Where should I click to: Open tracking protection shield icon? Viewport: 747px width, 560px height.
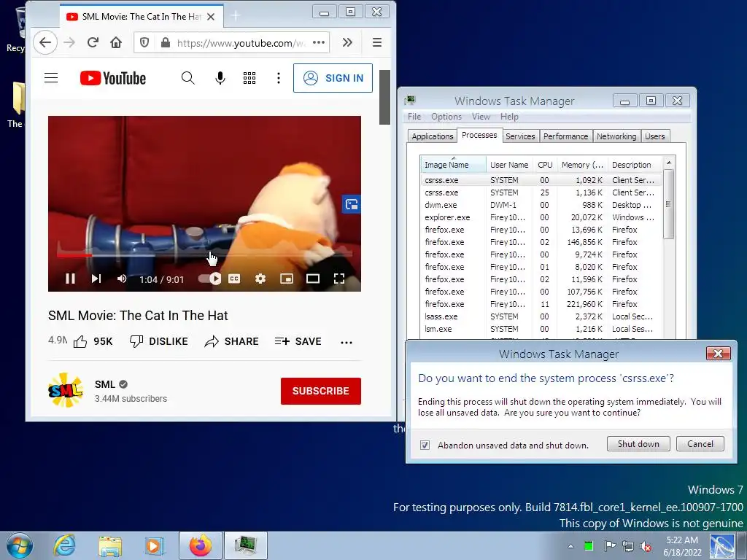click(x=144, y=43)
